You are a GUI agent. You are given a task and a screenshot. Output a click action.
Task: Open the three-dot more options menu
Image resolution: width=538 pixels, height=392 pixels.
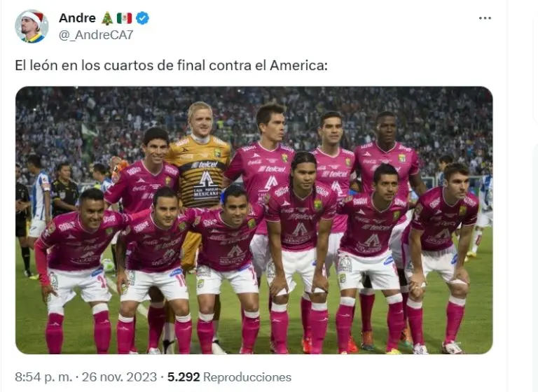485,18
